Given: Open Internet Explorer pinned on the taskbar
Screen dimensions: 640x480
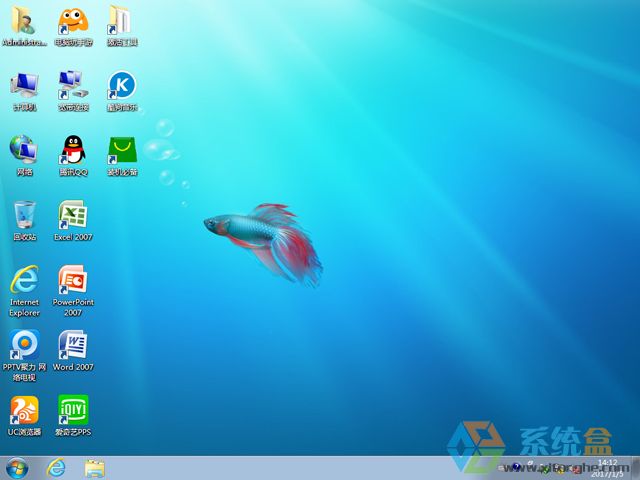Looking at the screenshot, I should tap(56, 468).
